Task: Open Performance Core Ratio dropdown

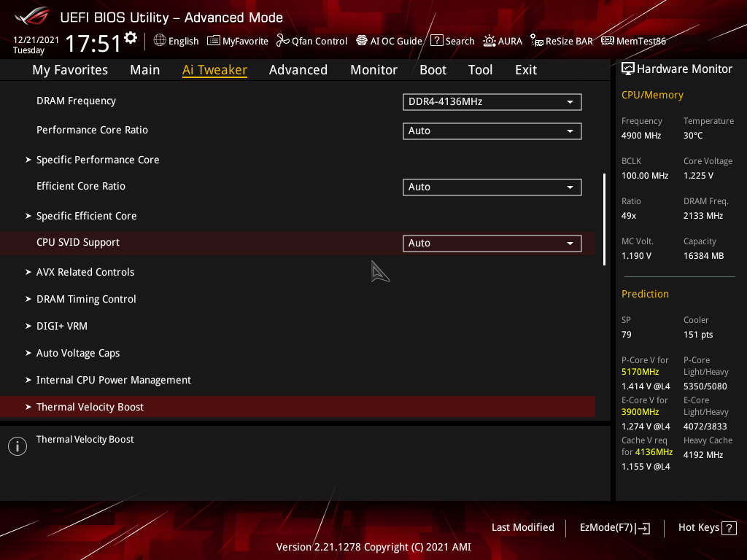Action: 492,131
